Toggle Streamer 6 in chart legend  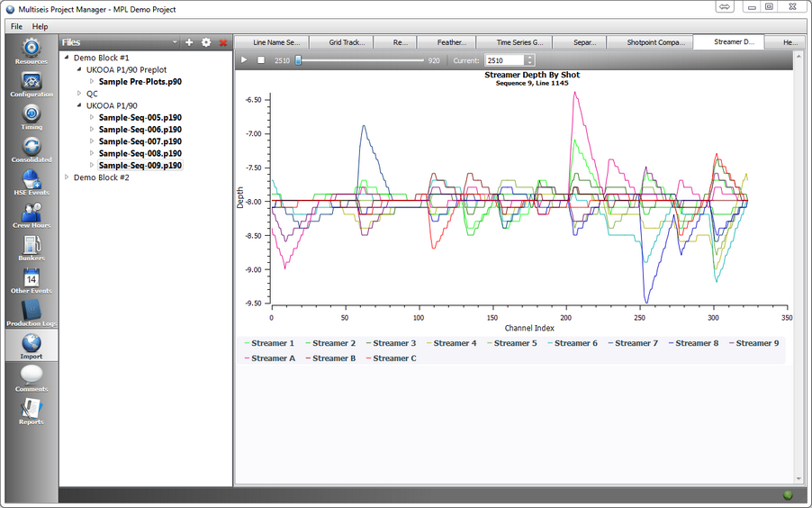click(x=573, y=343)
